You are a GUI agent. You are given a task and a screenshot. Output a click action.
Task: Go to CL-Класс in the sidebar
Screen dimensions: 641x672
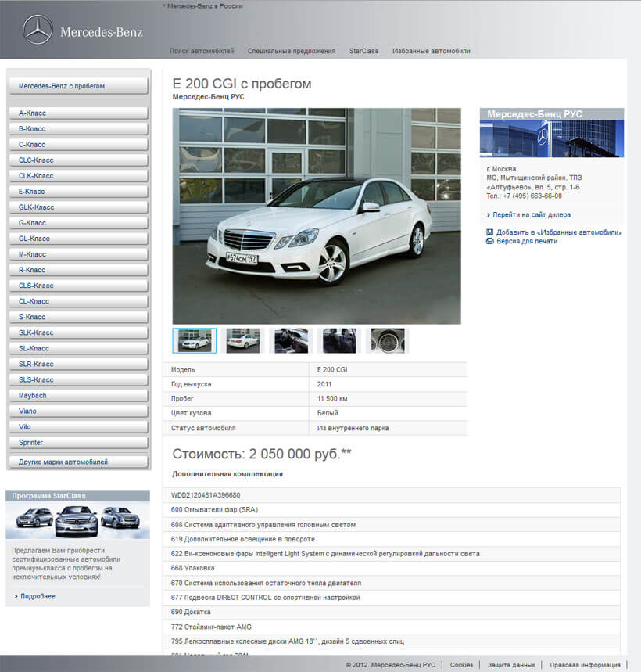(78, 301)
